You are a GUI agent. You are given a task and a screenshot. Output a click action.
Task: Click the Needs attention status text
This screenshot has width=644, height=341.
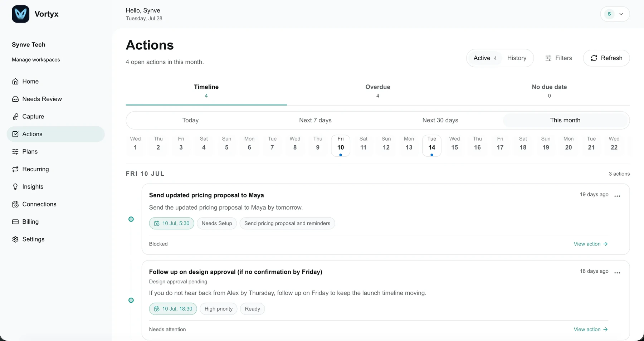[x=167, y=330]
